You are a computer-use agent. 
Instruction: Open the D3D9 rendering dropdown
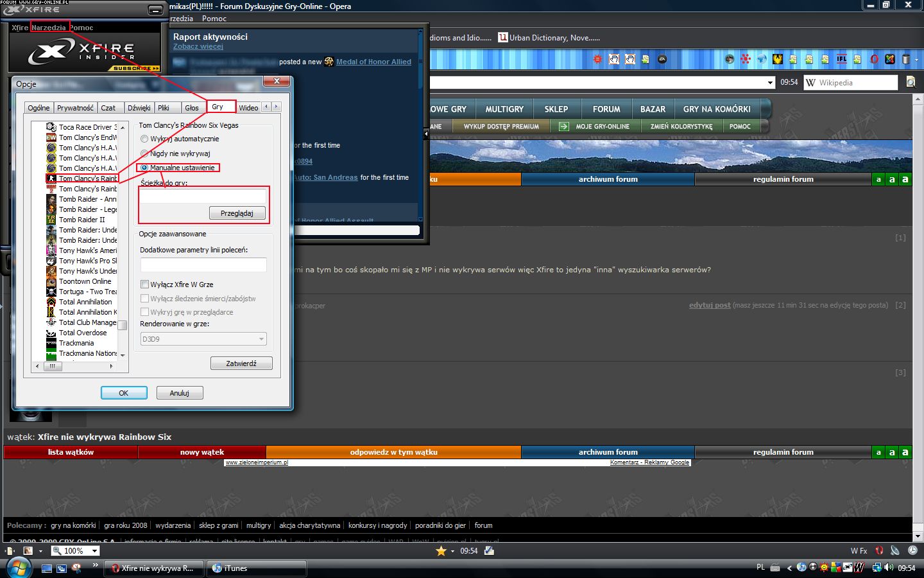203,339
